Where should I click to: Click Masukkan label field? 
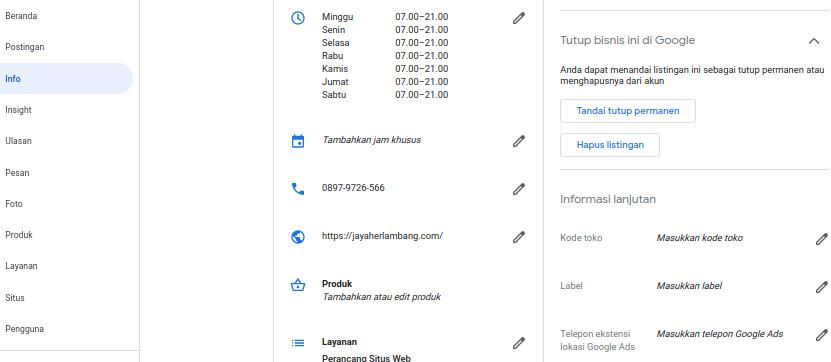[x=689, y=286]
